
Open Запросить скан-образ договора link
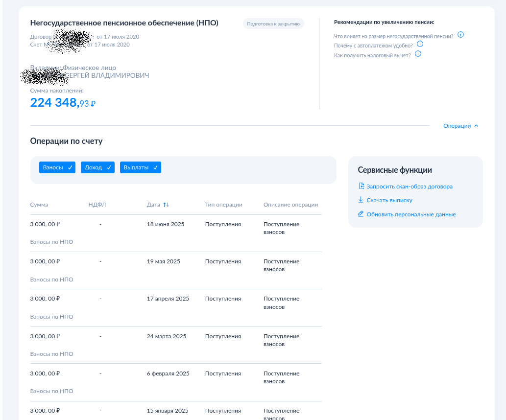[x=410, y=187]
